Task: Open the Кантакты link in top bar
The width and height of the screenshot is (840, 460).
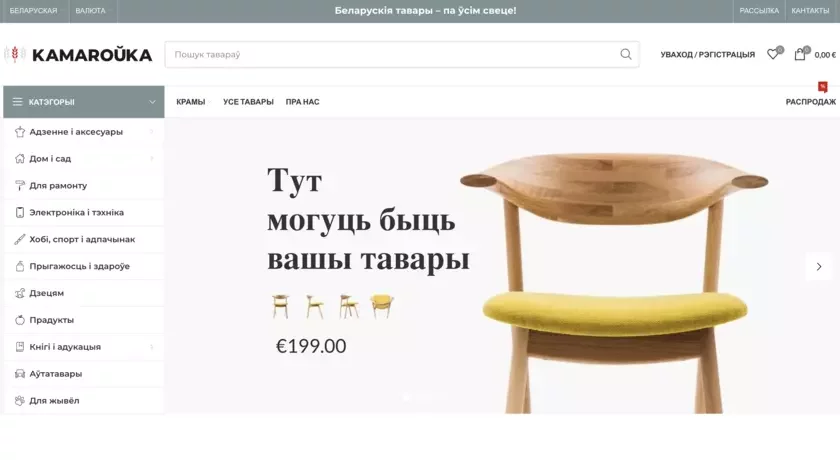Action: click(810, 11)
